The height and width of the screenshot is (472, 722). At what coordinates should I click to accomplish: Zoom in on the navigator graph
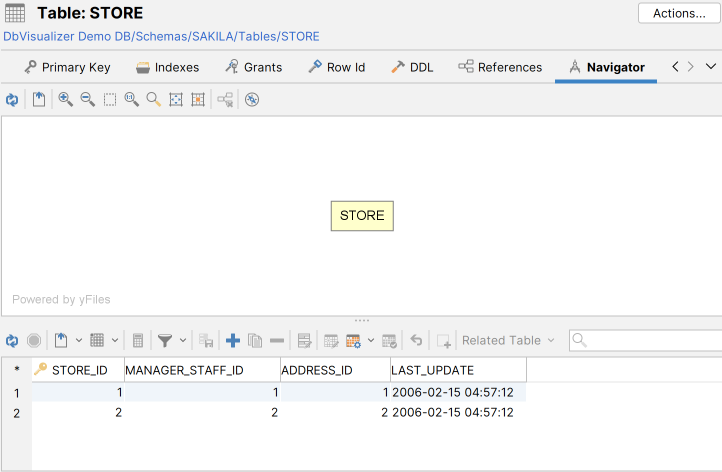(65, 99)
